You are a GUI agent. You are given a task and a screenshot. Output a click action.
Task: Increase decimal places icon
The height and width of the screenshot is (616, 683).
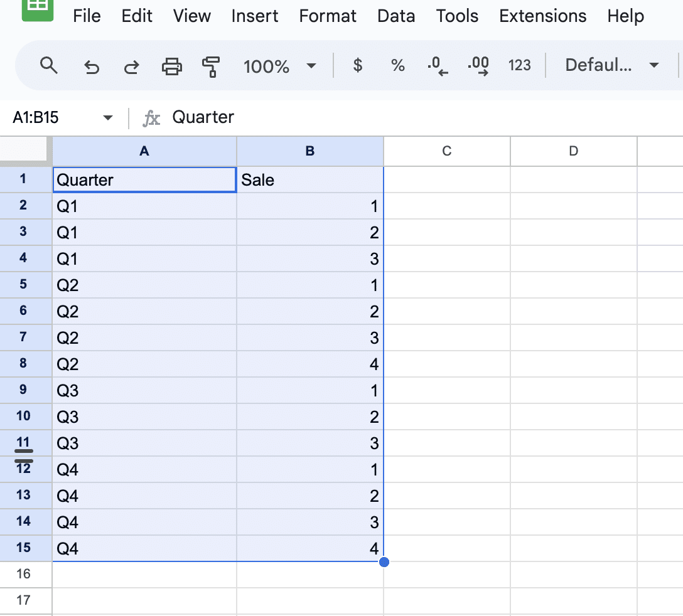pyautogui.click(x=478, y=66)
